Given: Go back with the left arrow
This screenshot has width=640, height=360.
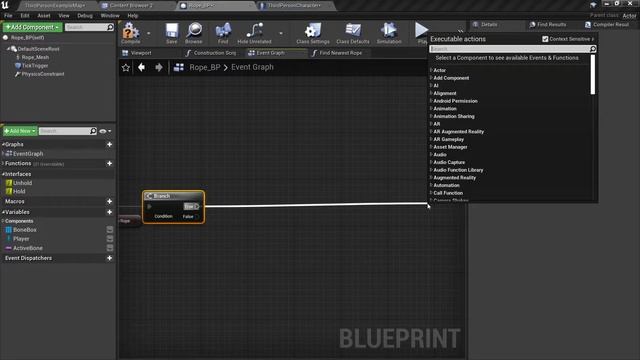Looking at the screenshot, I should click(x=141, y=67).
